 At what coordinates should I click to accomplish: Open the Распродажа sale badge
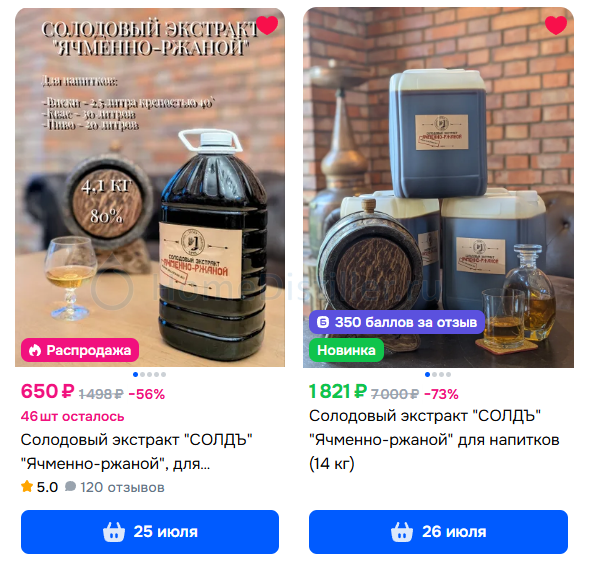click(x=80, y=350)
